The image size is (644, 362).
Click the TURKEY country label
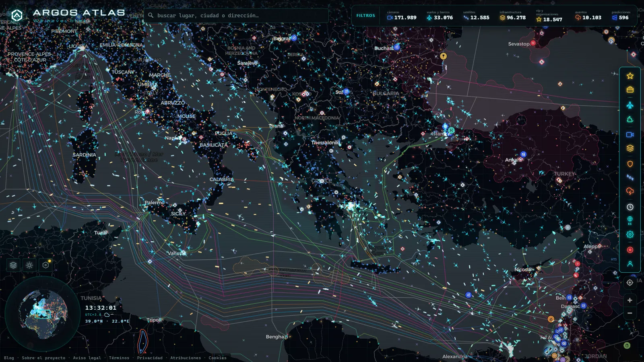pyautogui.click(x=564, y=174)
